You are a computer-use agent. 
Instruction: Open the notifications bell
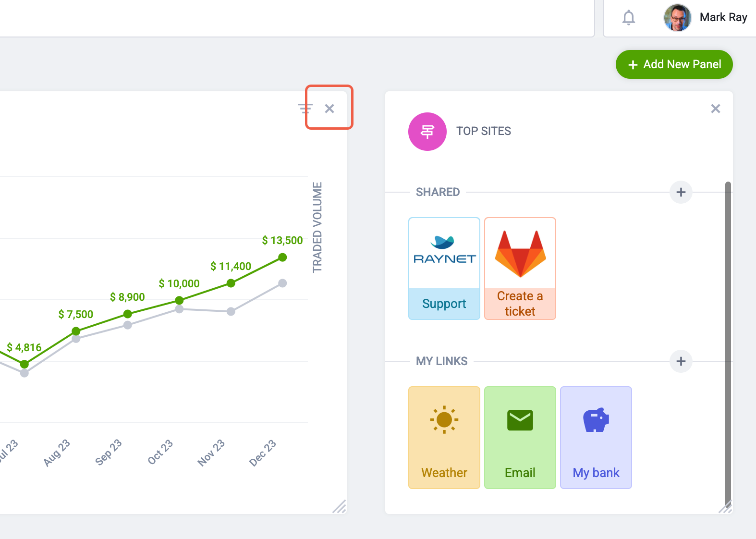628,18
